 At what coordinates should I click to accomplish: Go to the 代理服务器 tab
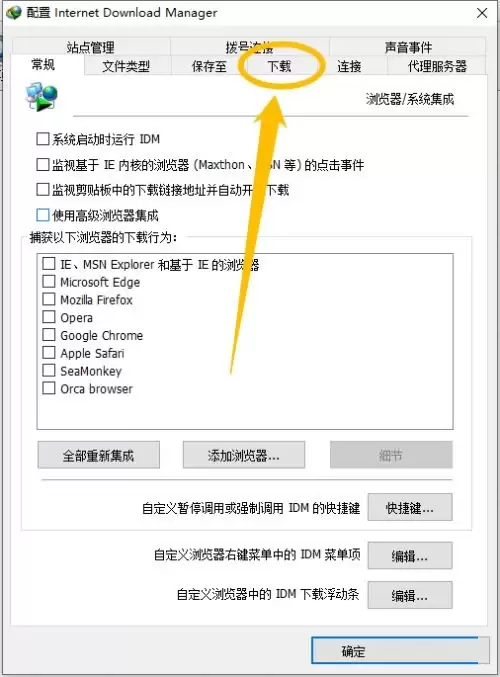point(437,66)
